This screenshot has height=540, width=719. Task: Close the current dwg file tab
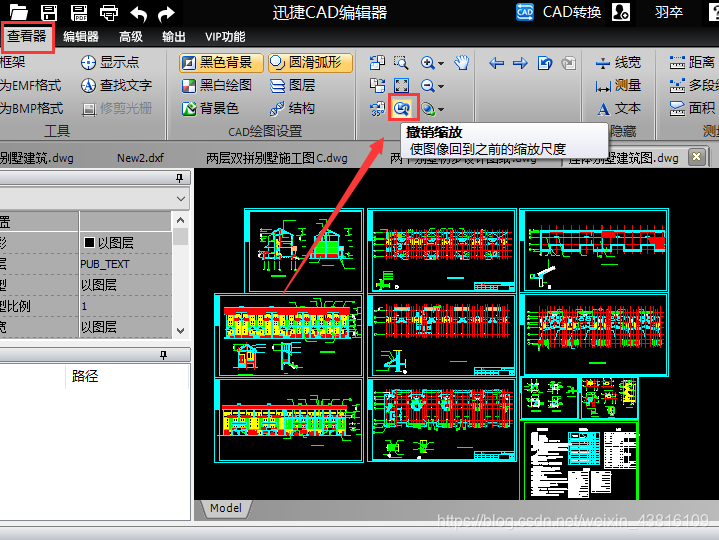pyautogui.click(x=697, y=157)
